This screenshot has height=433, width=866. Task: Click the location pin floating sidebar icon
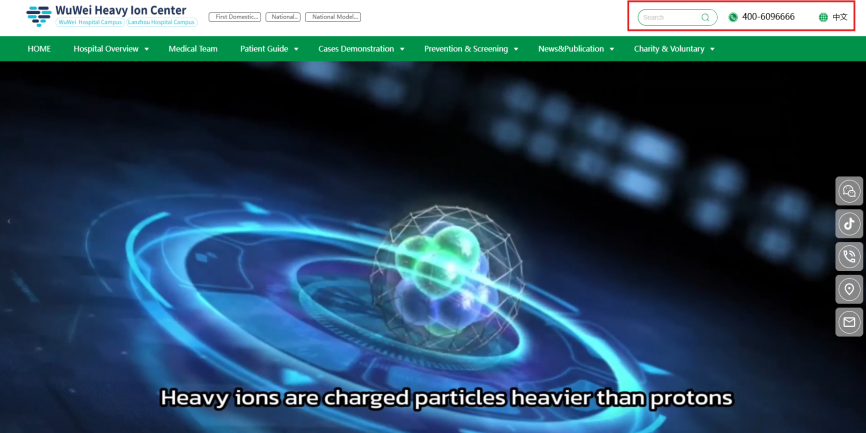pyautogui.click(x=849, y=289)
